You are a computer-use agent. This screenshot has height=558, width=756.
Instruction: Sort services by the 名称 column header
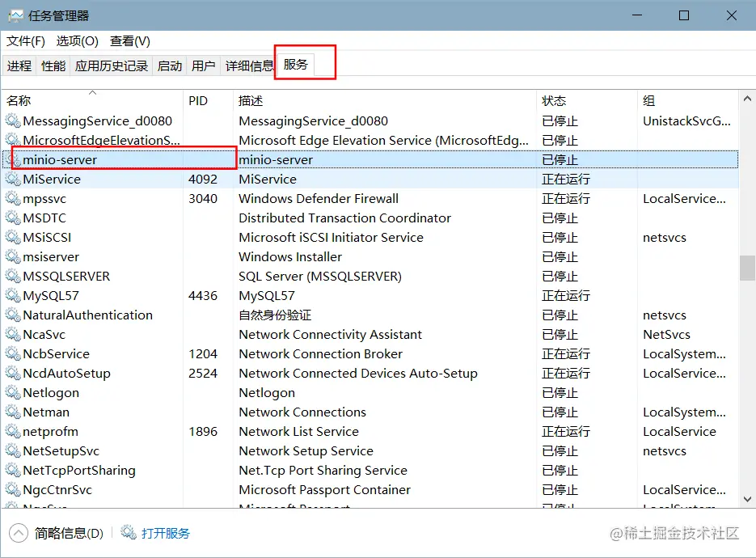pos(92,101)
